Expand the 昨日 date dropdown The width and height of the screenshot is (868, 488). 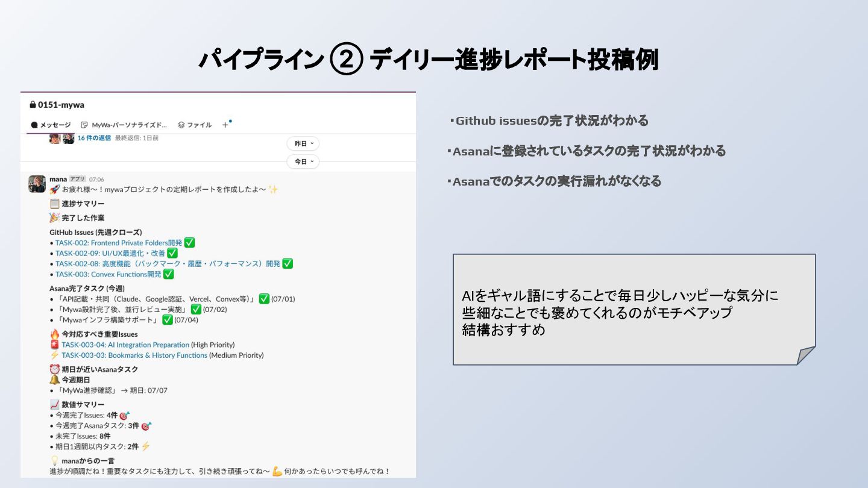pyautogui.click(x=303, y=143)
